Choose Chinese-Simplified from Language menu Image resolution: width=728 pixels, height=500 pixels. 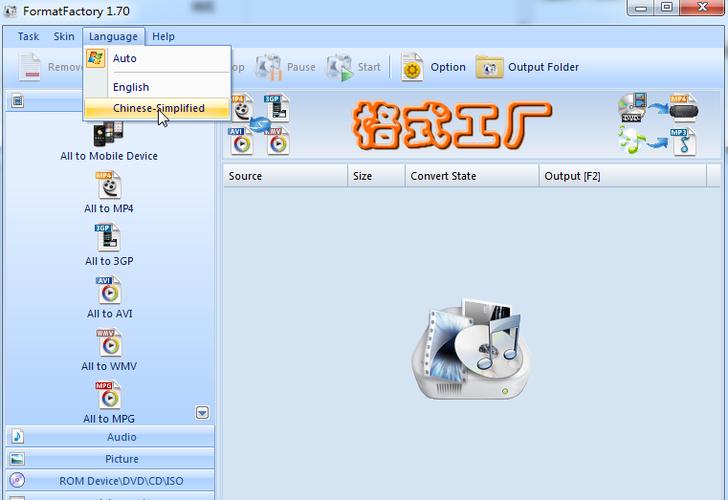(x=158, y=108)
